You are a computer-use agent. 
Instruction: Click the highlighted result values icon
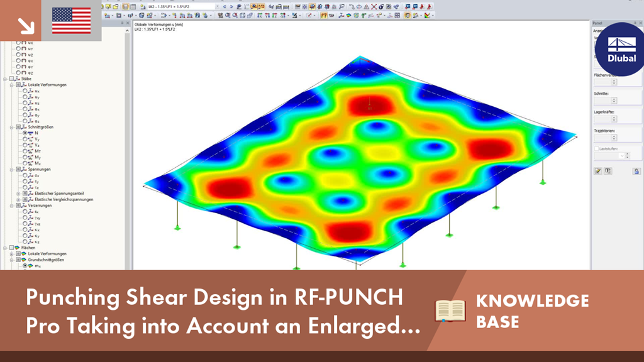tap(261, 6)
